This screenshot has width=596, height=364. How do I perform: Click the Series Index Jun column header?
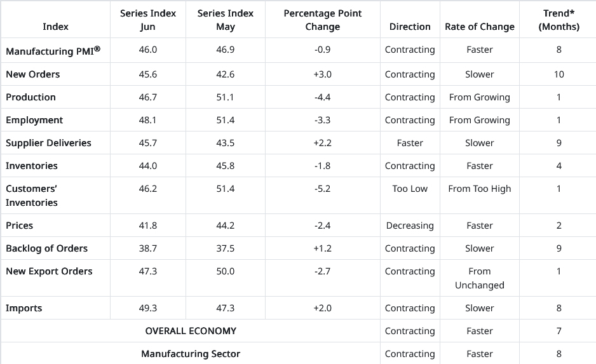148,20
